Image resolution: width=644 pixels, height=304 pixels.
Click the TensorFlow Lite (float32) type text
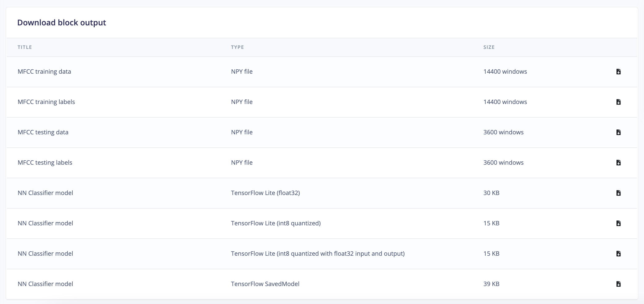(x=265, y=193)
